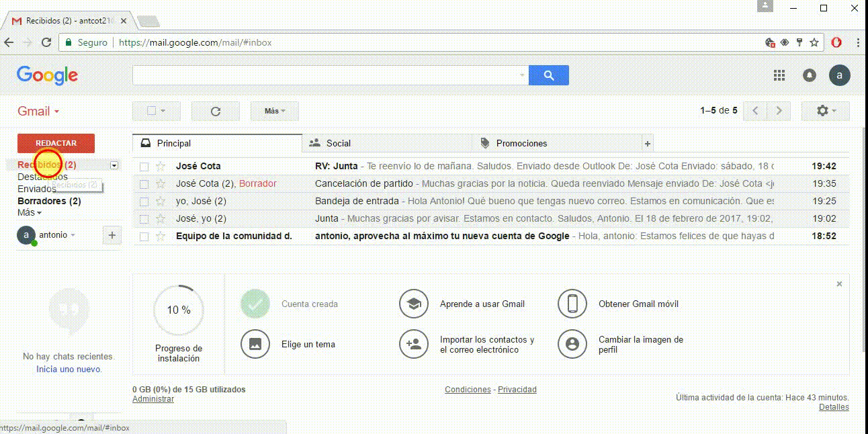The height and width of the screenshot is (434, 868).
Task: Go to the next page of messages
Action: [x=779, y=111]
